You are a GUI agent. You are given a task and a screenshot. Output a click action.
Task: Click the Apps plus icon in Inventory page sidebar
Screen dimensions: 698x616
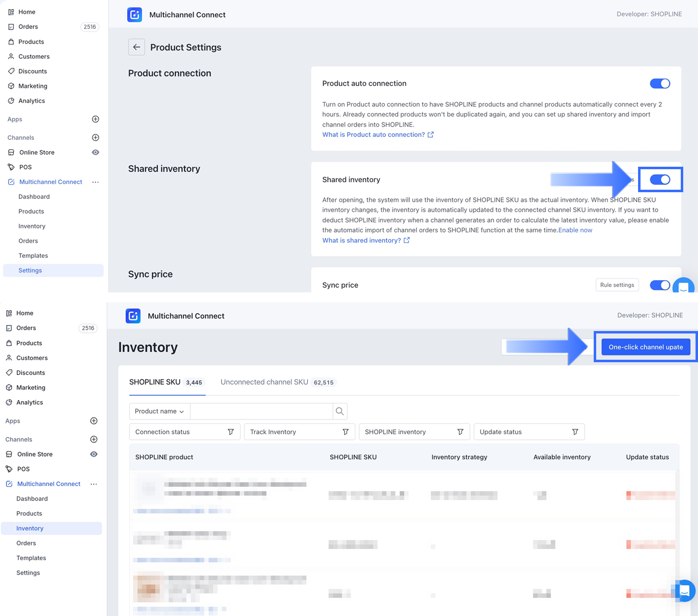coord(94,421)
